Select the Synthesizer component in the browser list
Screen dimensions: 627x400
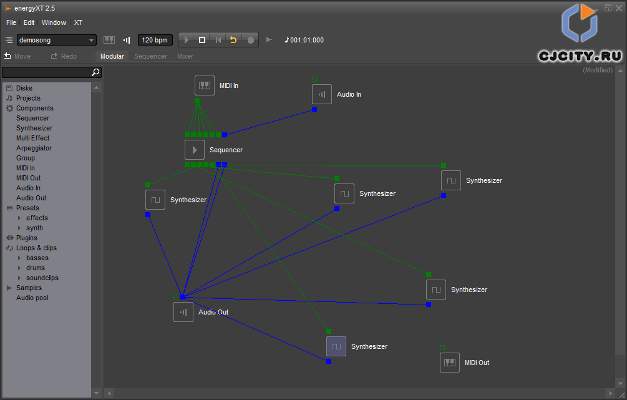[34, 128]
